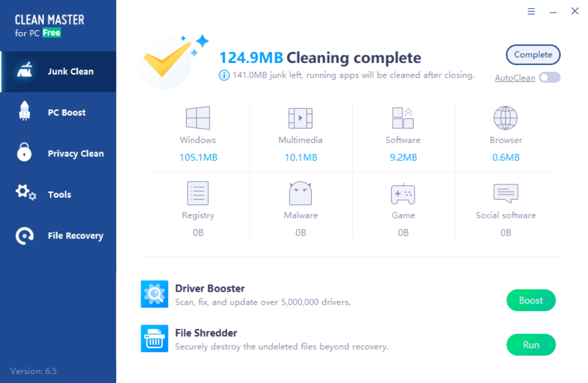Select the Windows junk category icon
Image resolution: width=588 pixels, height=383 pixels.
[x=198, y=118]
